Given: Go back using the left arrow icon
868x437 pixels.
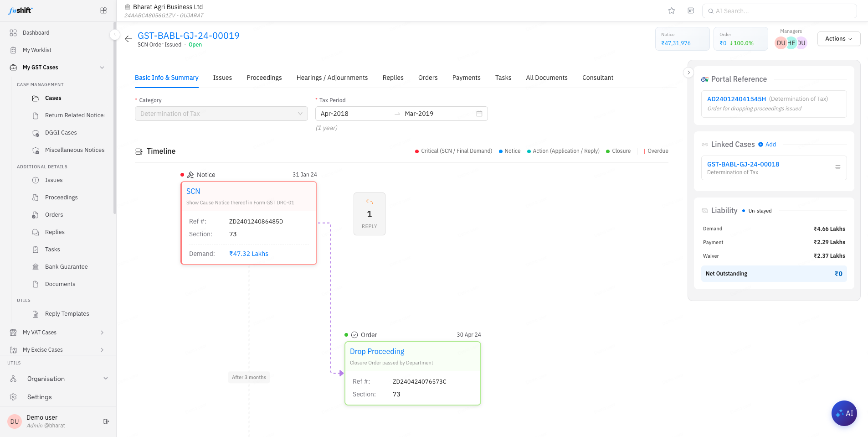Looking at the screenshot, I should coord(128,39).
